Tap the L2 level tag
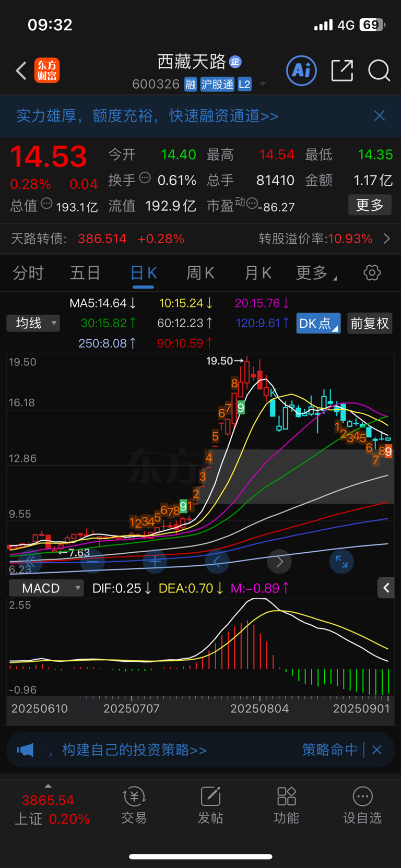This screenshot has height=868, width=401. click(244, 84)
